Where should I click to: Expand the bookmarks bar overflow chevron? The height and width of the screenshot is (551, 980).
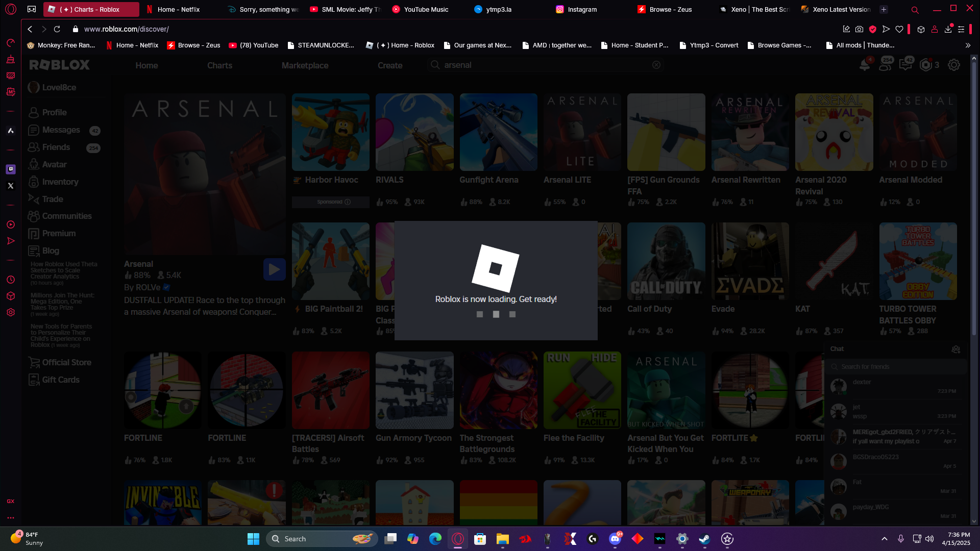tap(968, 45)
